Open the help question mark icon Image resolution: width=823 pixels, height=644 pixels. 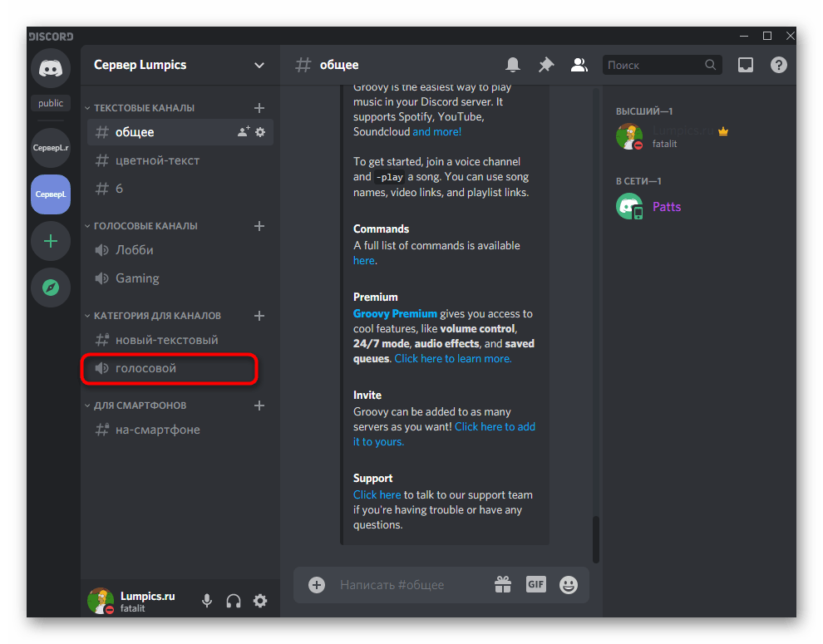(779, 65)
